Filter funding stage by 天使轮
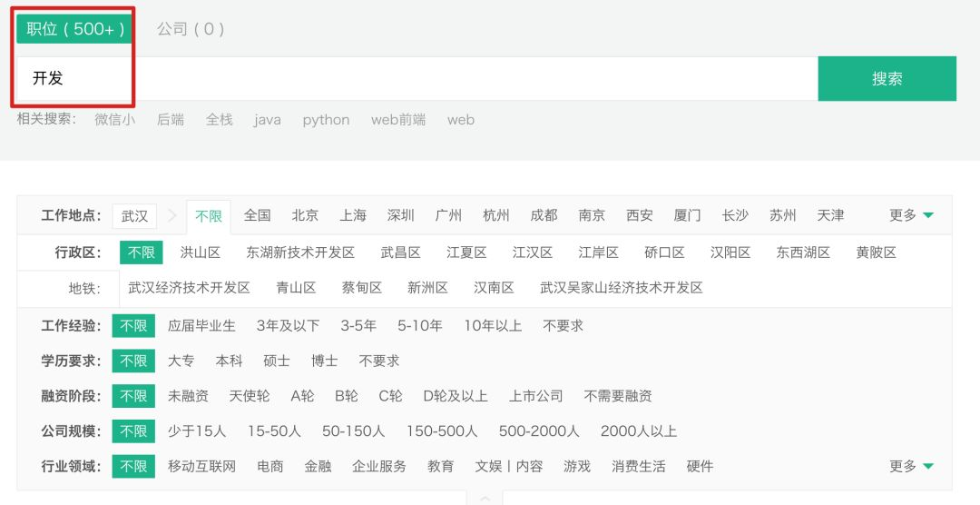 click(250, 395)
